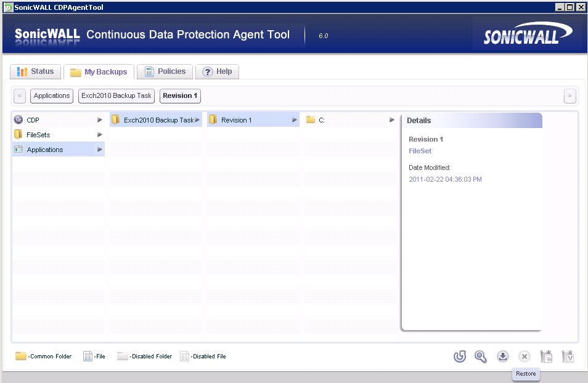This screenshot has height=383, width=588.
Task: Click the Policies document icon
Action: [x=149, y=71]
